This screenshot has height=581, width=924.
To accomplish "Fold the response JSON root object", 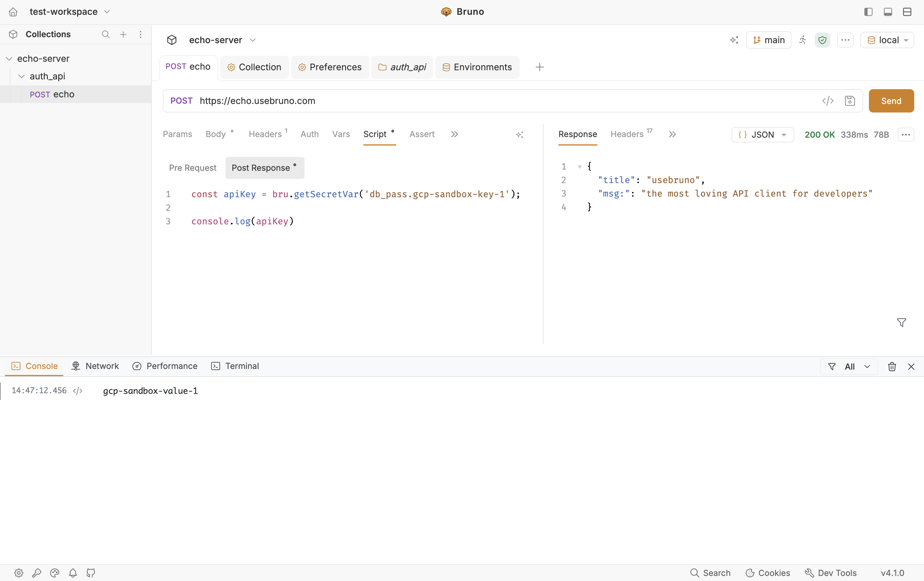I will 579,167.
